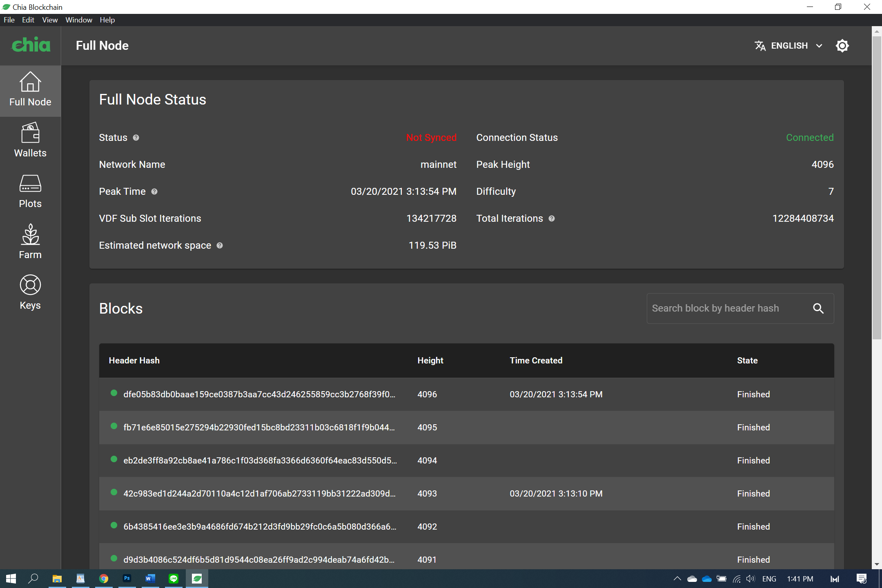
Task: Open block row starting 6b4385416ee3
Action: click(466, 527)
